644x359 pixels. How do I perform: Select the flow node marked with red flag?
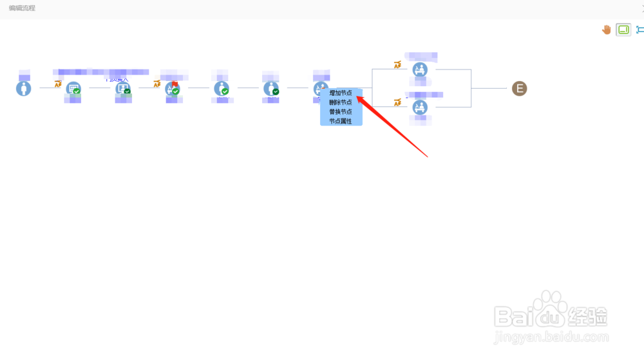click(173, 88)
